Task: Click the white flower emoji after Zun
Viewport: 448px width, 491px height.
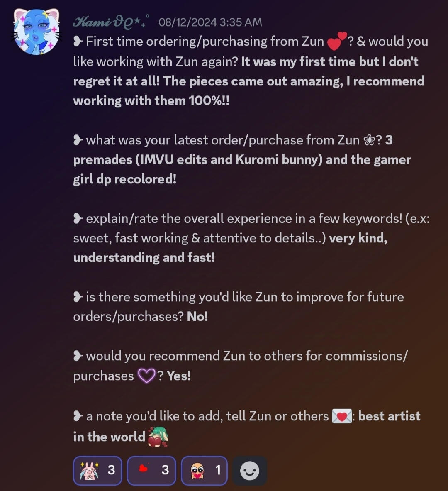Action: [369, 141]
